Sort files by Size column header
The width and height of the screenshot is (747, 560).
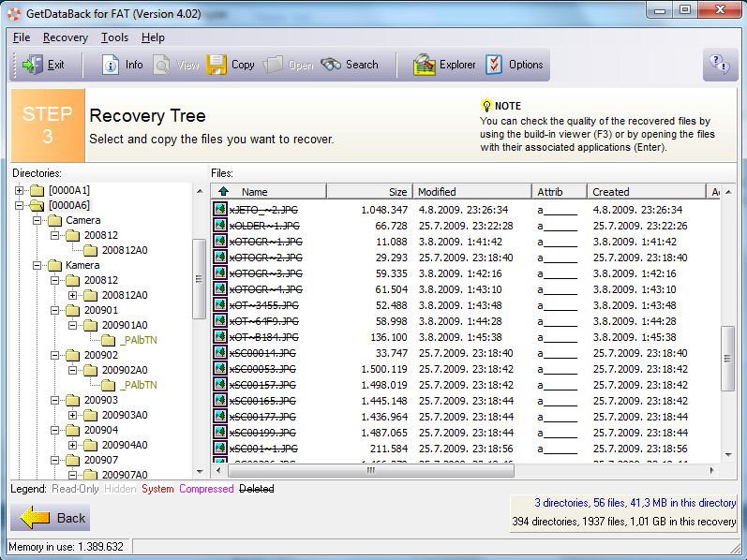(x=369, y=191)
